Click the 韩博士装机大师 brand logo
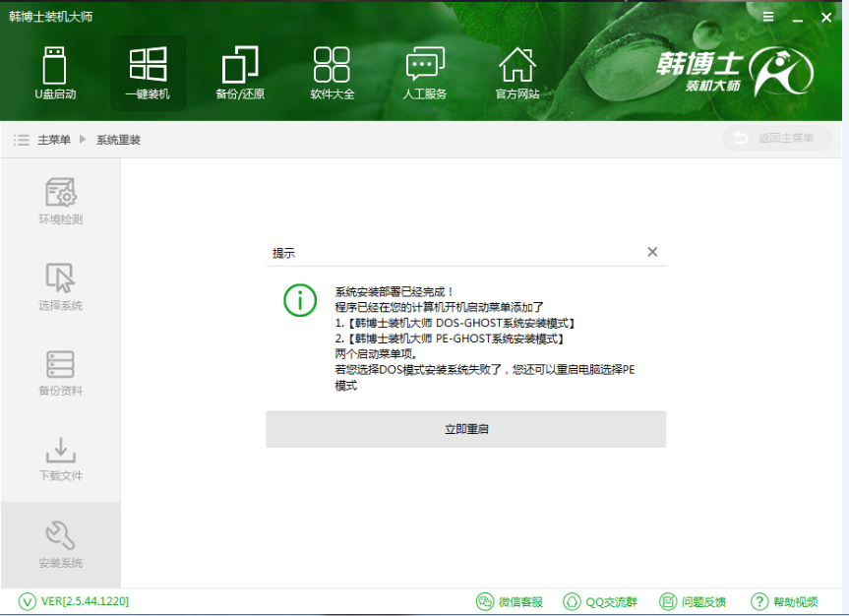This screenshot has height=616, width=849. pyautogui.click(x=735, y=71)
